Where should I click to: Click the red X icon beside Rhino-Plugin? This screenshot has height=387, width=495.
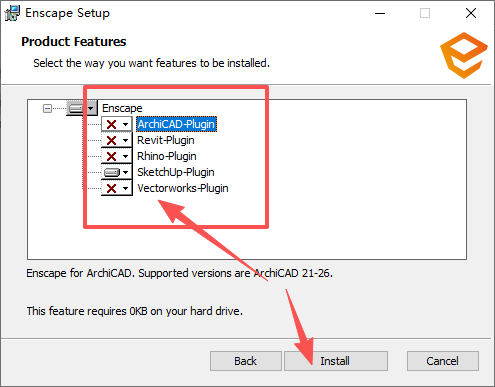tap(111, 156)
